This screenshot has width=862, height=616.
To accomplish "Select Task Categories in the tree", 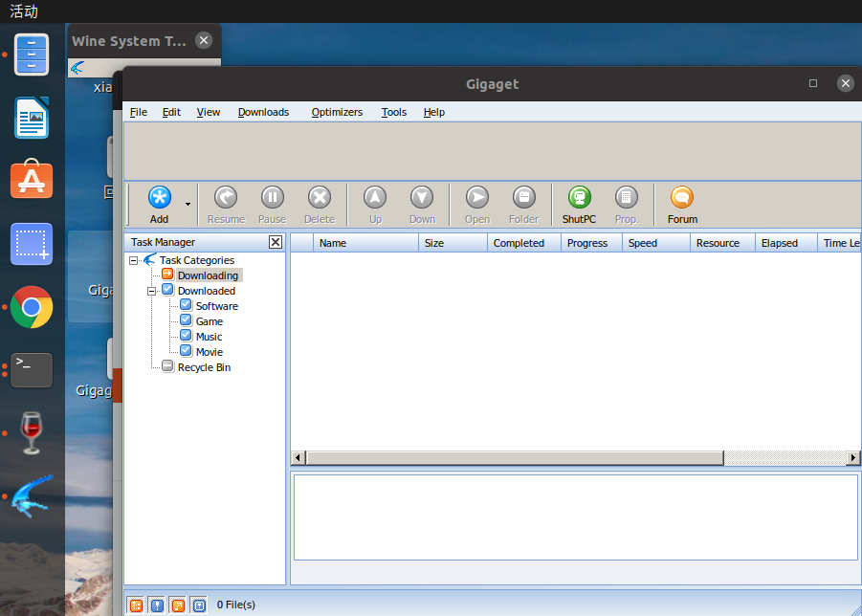I will coord(197,260).
